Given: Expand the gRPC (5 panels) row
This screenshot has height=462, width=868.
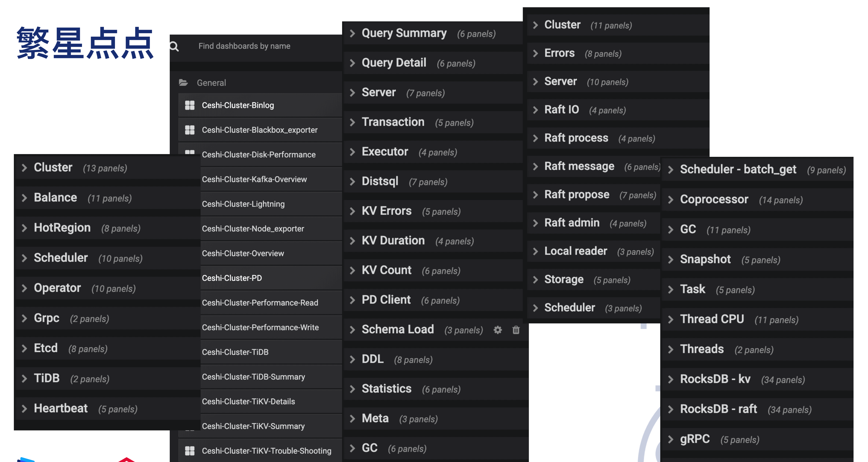Looking at the screenshot, I should (x=757, y=439).
